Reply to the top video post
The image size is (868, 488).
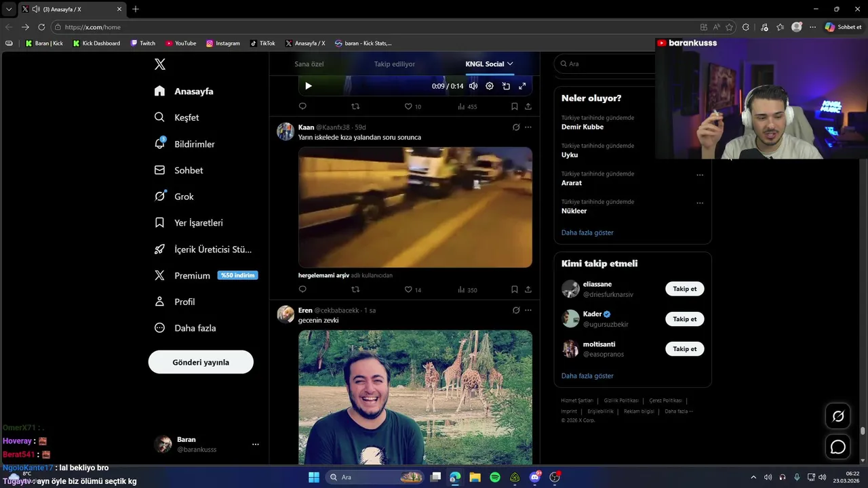(x=302, y=106)
